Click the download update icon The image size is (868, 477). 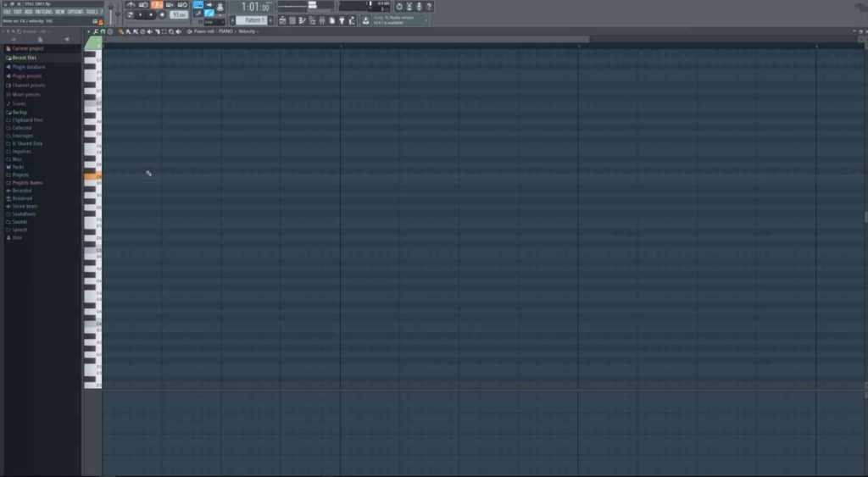click(x=366, y=20)
